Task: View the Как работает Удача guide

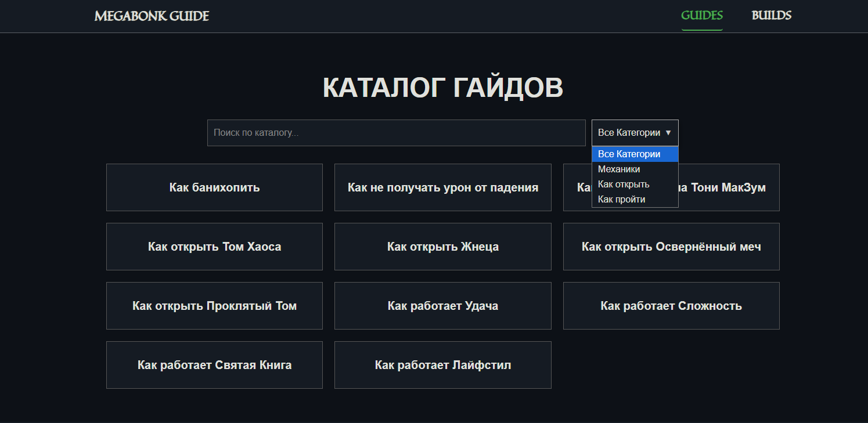Action: [x=442, y=306]
